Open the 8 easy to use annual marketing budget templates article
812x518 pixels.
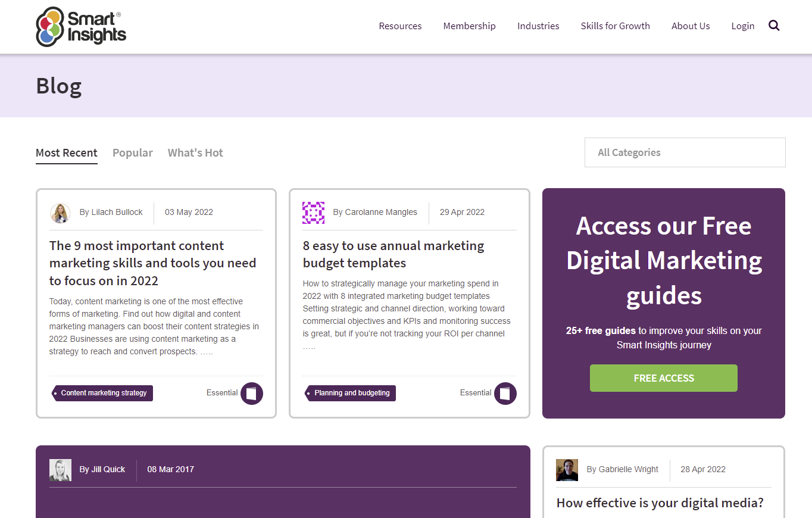[393, 254]
